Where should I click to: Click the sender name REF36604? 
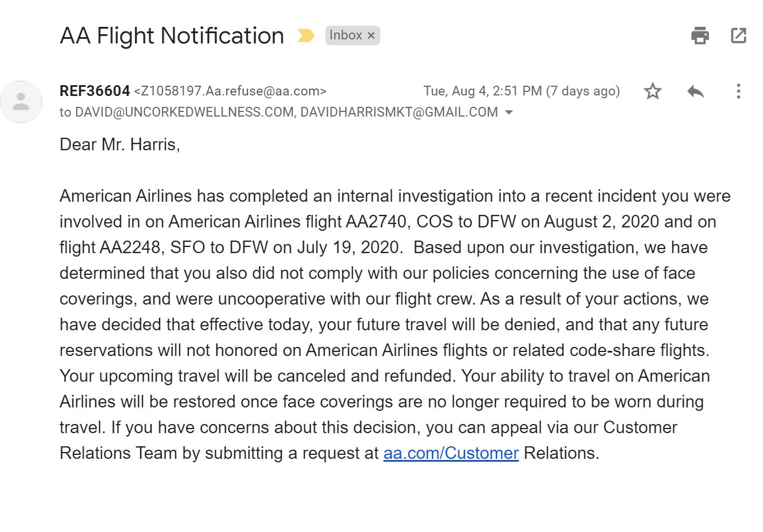95,91
